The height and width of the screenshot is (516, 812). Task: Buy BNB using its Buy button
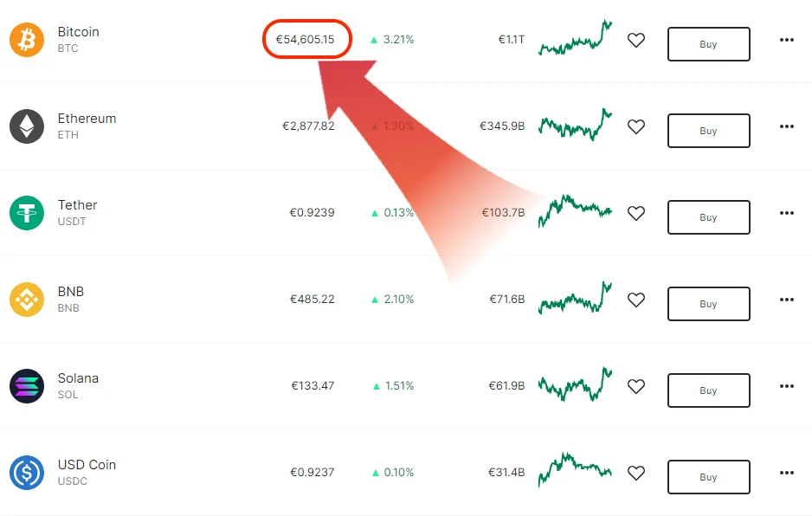[708, 304]
